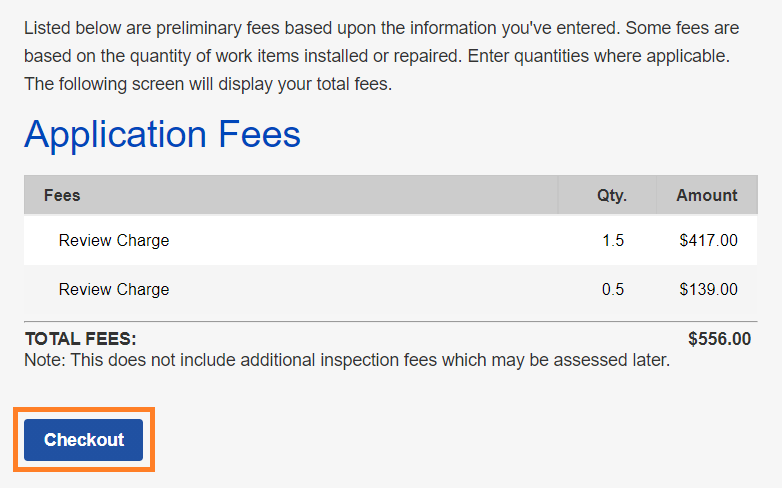Click the Review Charge label with quantity 0.5

(x=114, y=289)
